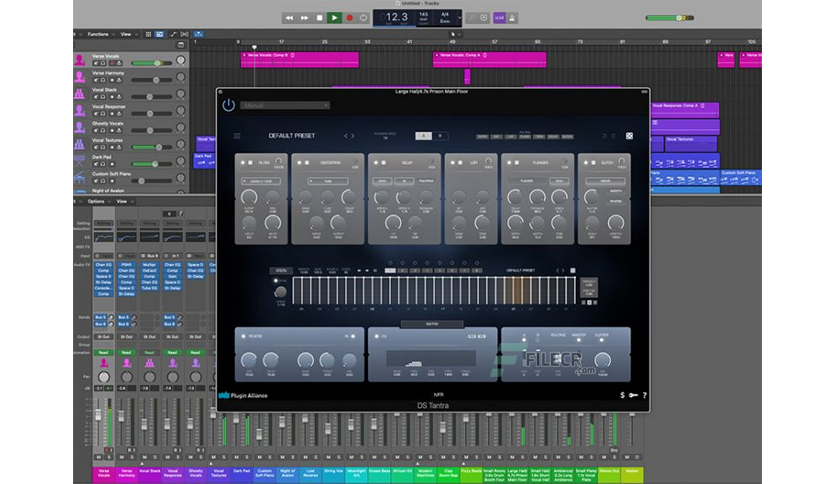Click the stop transport button
This screenshot has height=484, width=836.
point(319,18)
